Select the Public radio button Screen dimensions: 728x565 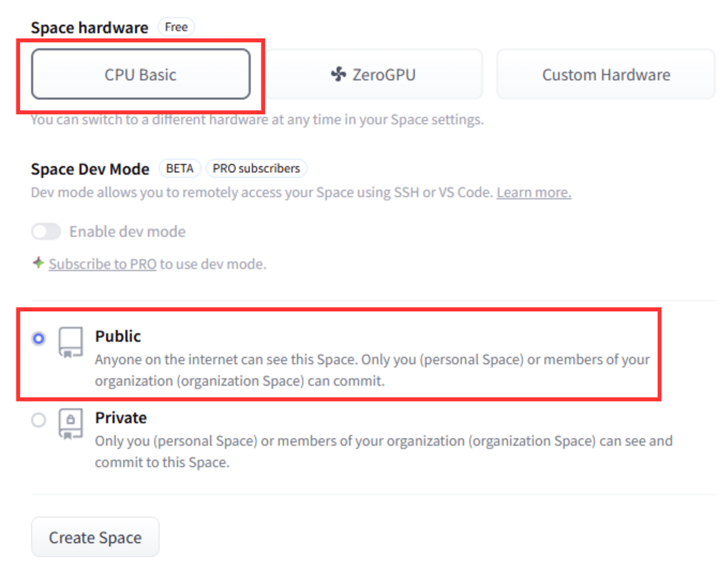point(39,339)
